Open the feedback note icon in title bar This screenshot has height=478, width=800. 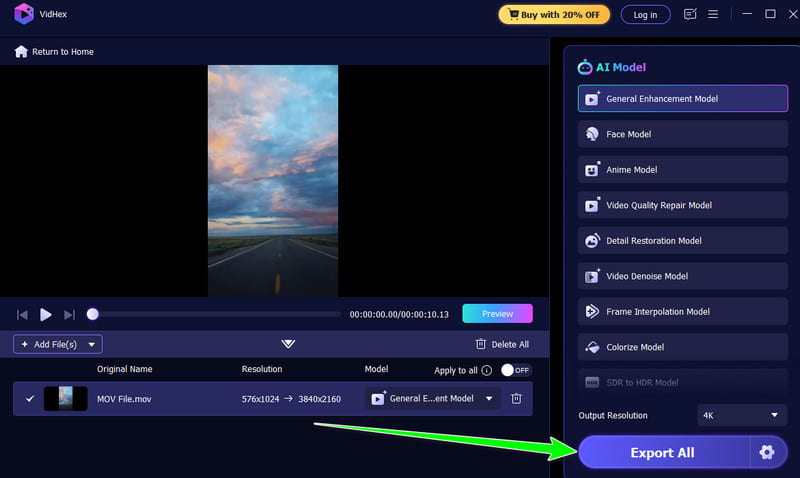point(690,14)
